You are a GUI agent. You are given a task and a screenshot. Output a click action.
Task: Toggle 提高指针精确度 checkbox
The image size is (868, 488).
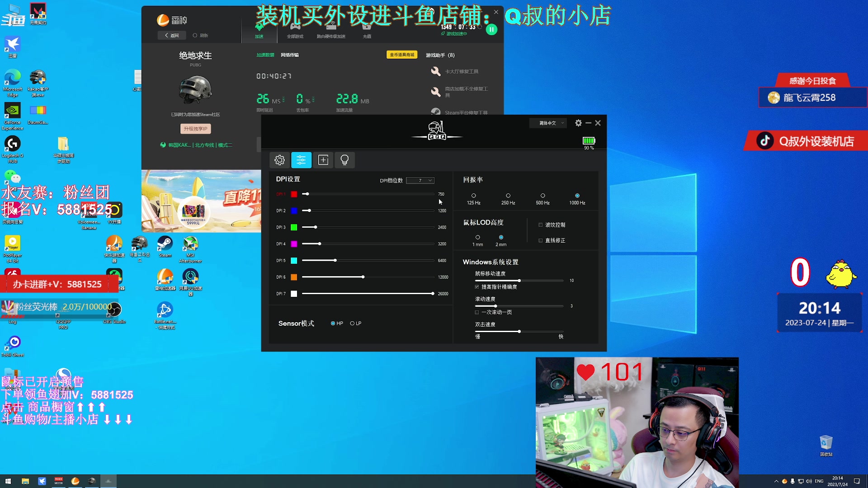[x=477, y=287]
